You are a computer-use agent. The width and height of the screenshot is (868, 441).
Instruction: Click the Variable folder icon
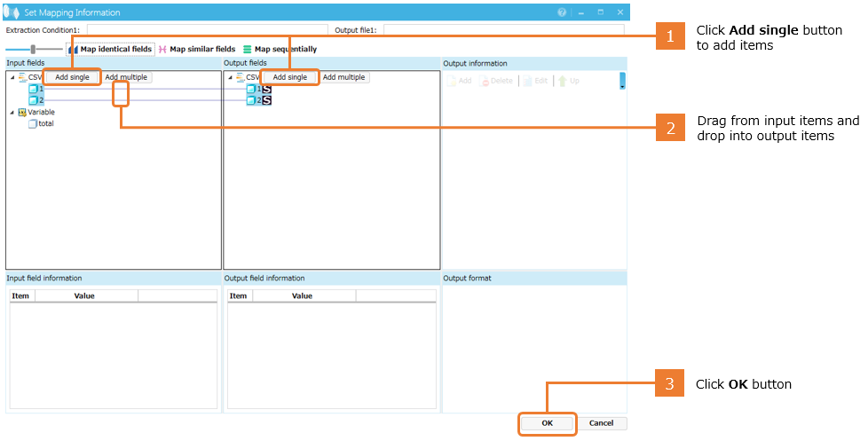point(22,113)
